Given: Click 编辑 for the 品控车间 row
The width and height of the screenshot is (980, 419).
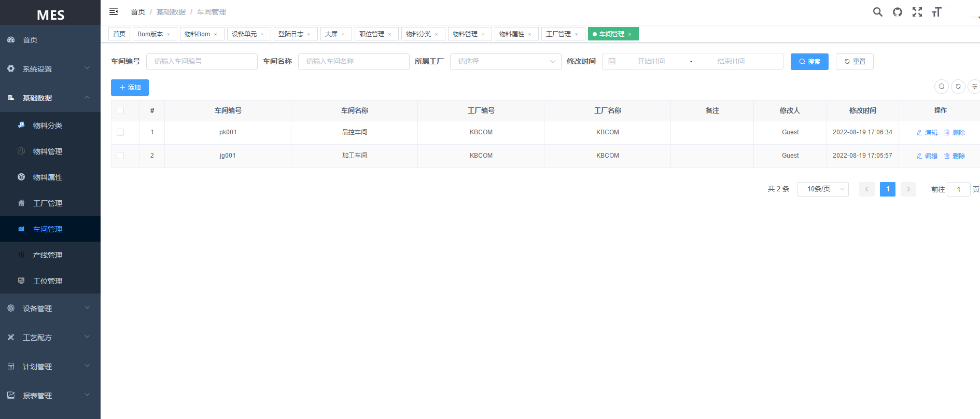Looking at the screenshot, I should pos(927,133).
